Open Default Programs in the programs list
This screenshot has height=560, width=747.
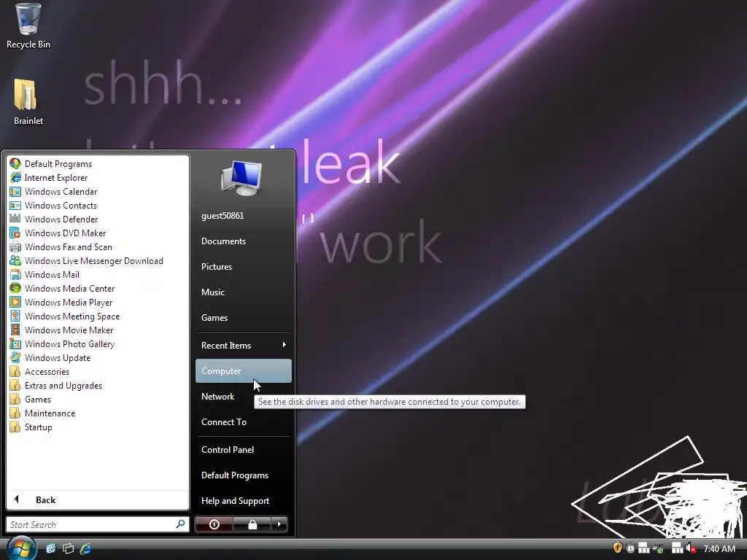[x=98, y=164]
